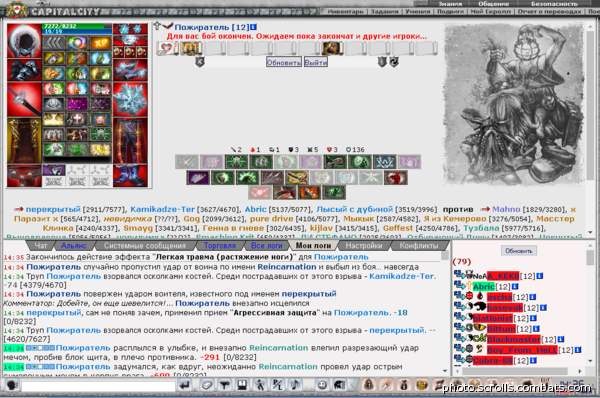
Task: Click the refresh-arrows shield icon under scrolls
Action: tap(394, 62)
